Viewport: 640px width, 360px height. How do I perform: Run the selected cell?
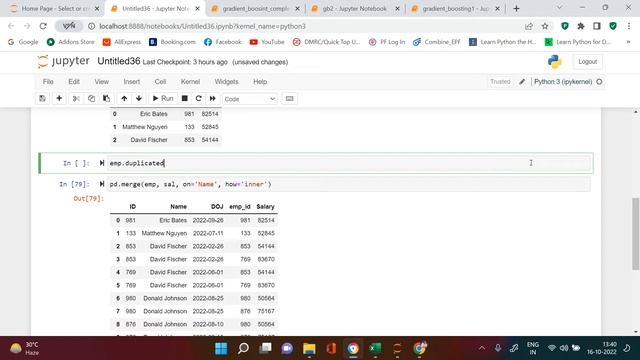(163, 99)
